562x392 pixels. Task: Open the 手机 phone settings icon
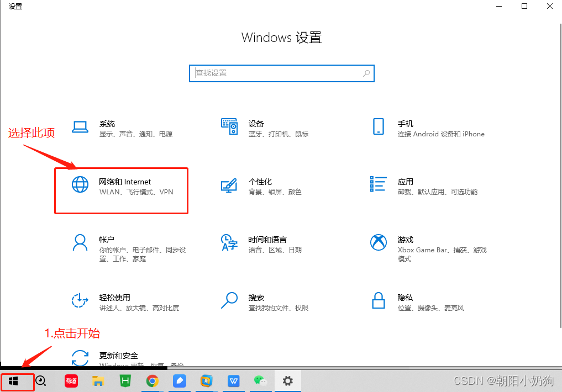click(379, 126)
